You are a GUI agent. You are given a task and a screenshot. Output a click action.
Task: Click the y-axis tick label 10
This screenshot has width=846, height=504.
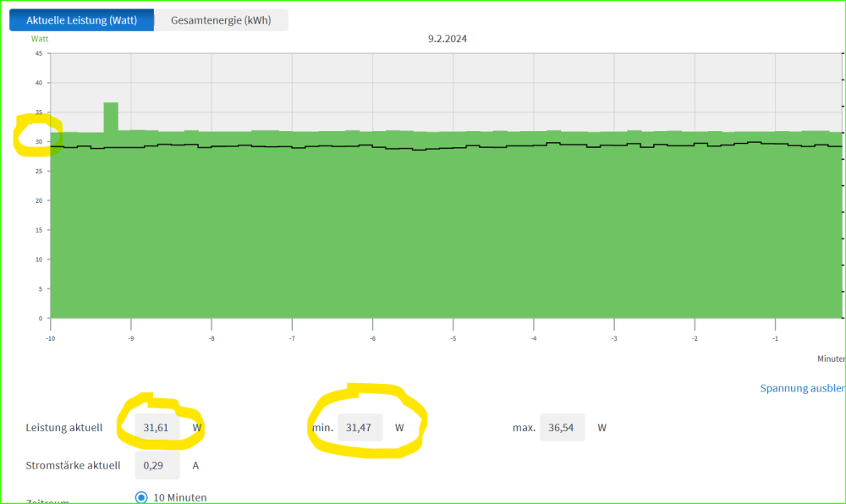pyautogui.click(x=38, y=260)
